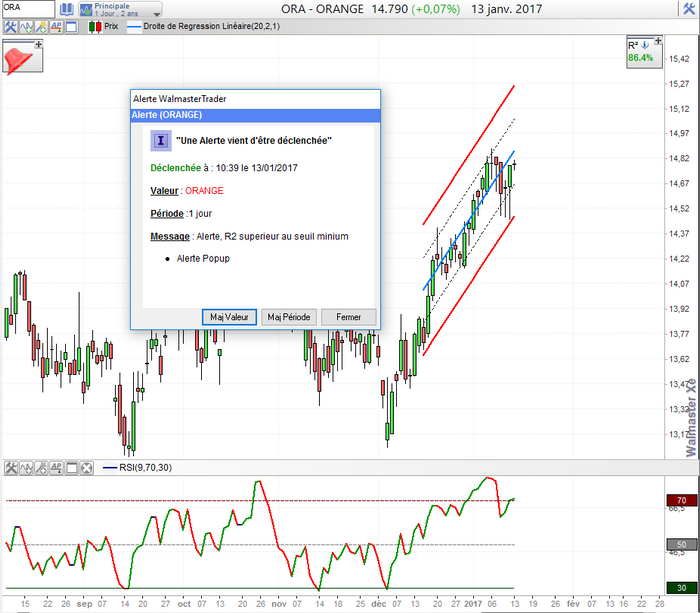The height and width of the screenshot is (613, 700).
Task: Click the RSI panel AP tool icon
Action: pyautogui.click(x=56, y=468)
